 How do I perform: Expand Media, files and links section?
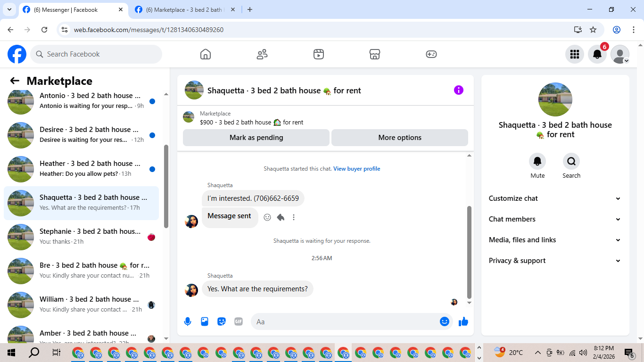point(555,240)
